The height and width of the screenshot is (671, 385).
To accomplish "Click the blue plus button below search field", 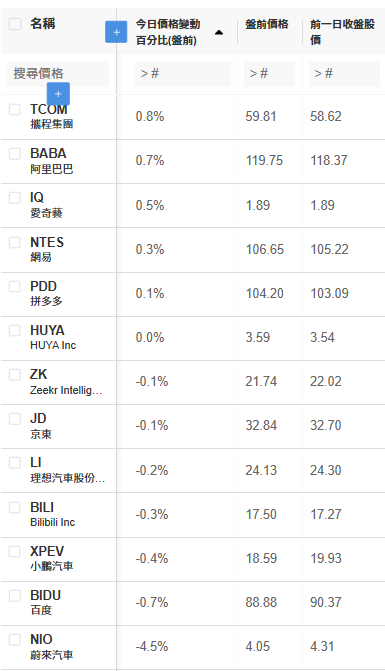I will tap(58, 94).
